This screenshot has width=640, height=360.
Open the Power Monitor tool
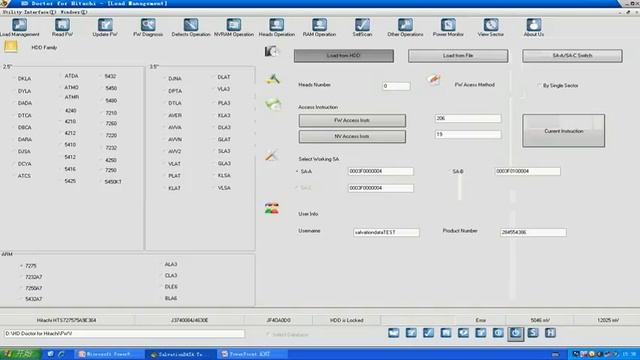coord(448,28)
